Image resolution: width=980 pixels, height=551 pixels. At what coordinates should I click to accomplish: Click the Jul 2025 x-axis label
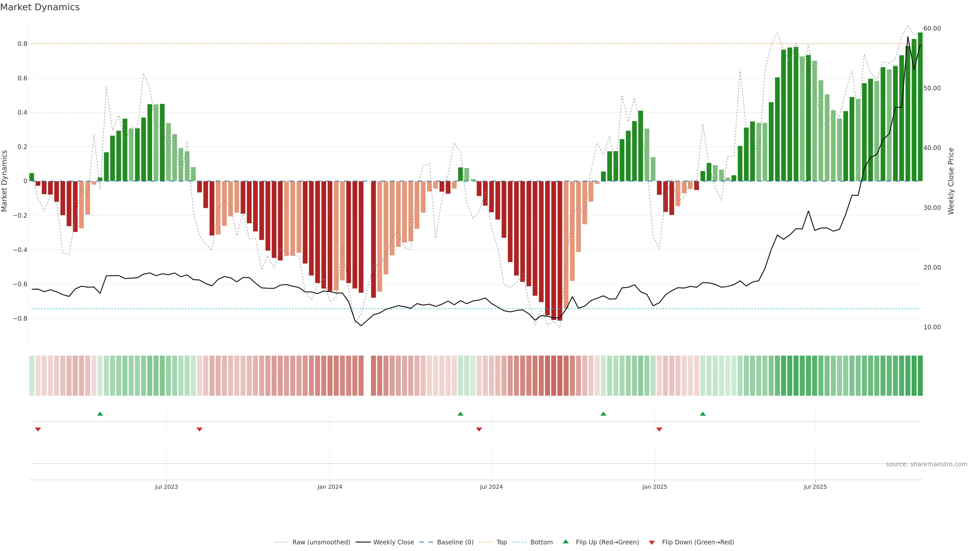tap(815, 487)
